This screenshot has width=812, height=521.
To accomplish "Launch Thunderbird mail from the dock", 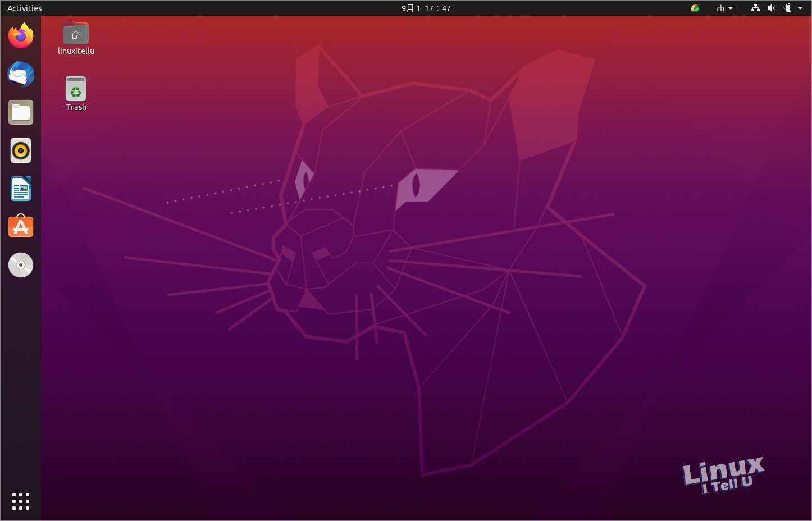I will tap(21, 74).
